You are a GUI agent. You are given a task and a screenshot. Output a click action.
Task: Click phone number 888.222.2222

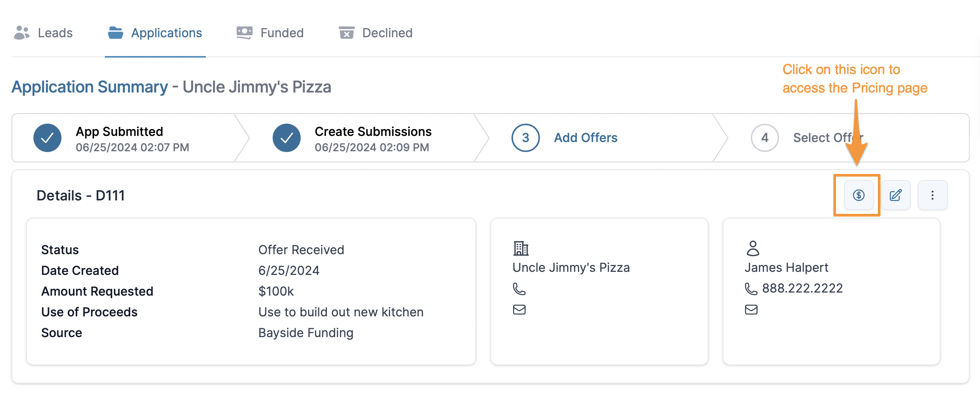[x=802, y=288]
